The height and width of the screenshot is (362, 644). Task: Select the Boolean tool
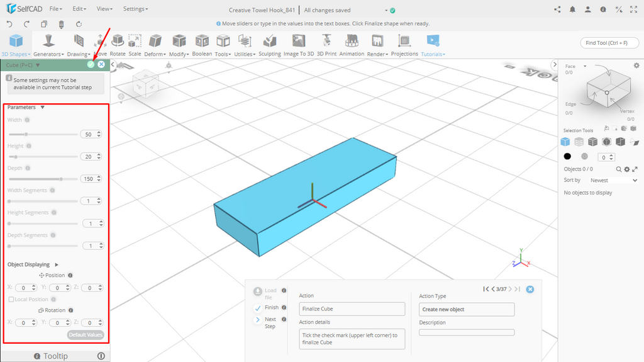point(202,45)
